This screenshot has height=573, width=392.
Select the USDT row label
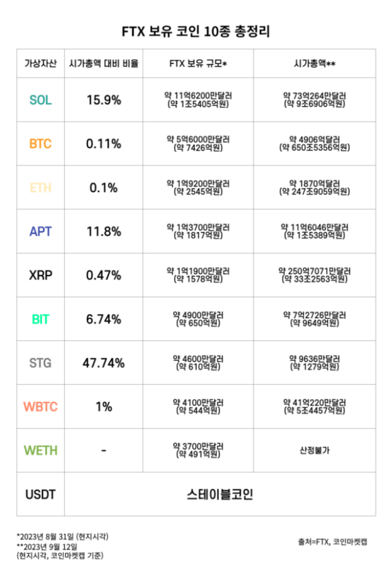(x=40, y=494)
